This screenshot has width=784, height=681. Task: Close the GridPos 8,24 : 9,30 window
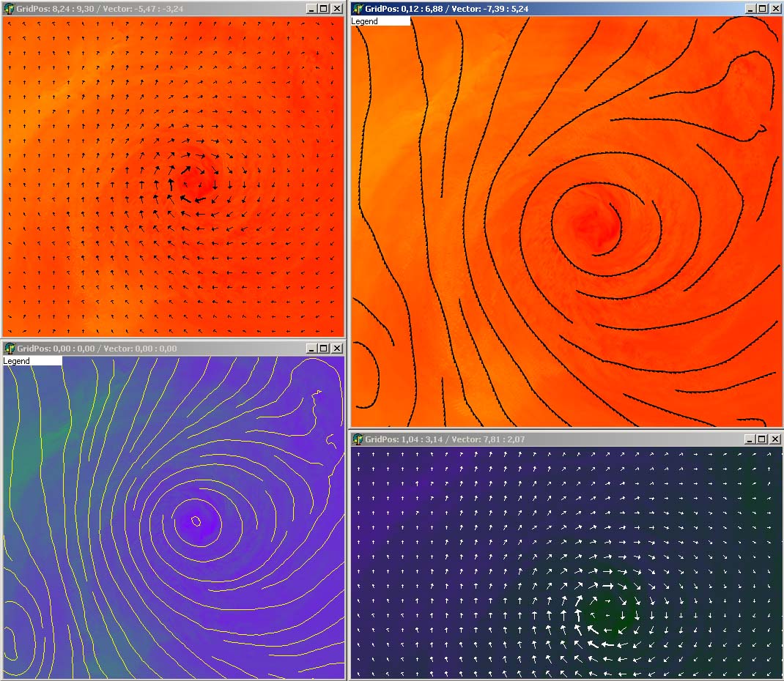point(336,9)
